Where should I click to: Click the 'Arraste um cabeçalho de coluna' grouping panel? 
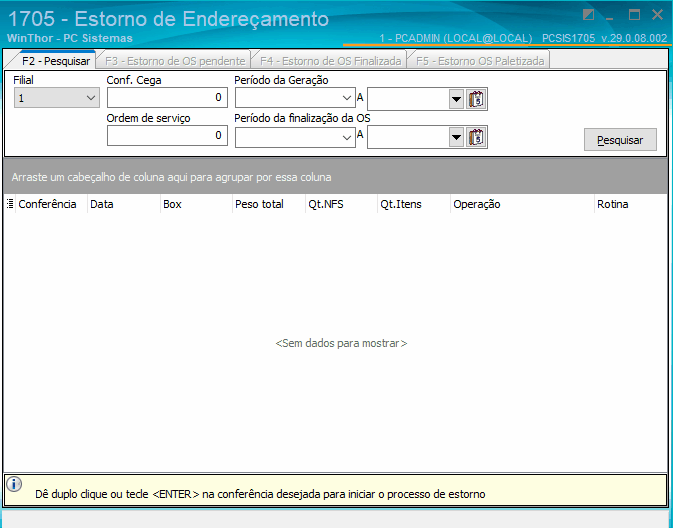coord(336,177)
